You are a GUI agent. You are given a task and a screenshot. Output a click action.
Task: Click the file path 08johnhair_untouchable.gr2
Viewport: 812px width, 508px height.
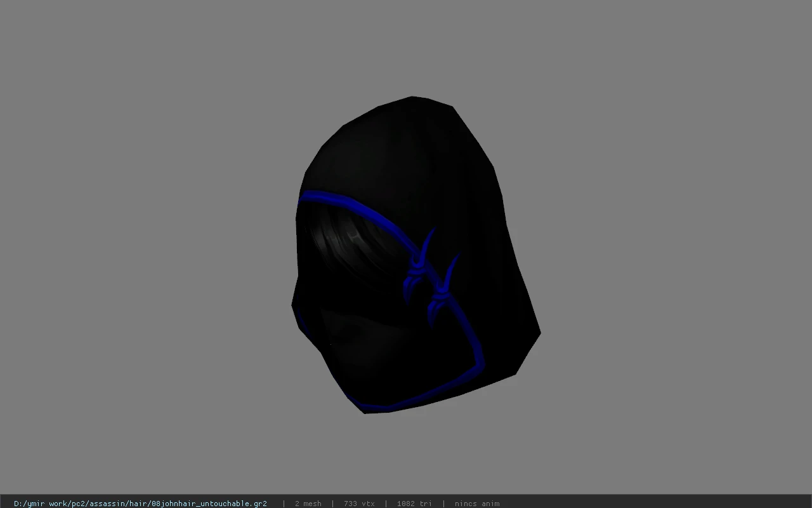point(140,504)
